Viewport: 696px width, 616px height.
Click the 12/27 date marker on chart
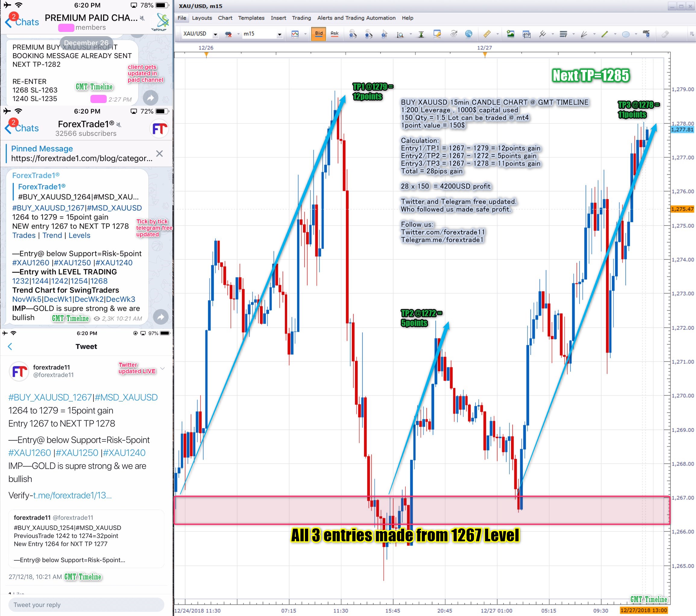pyautogui.click(x=484, y=48)
